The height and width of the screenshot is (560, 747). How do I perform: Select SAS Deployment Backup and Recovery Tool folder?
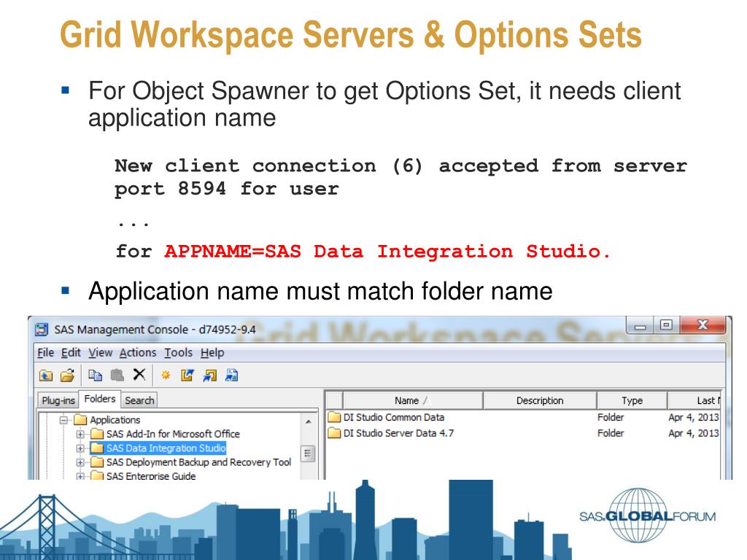point(198,462)
